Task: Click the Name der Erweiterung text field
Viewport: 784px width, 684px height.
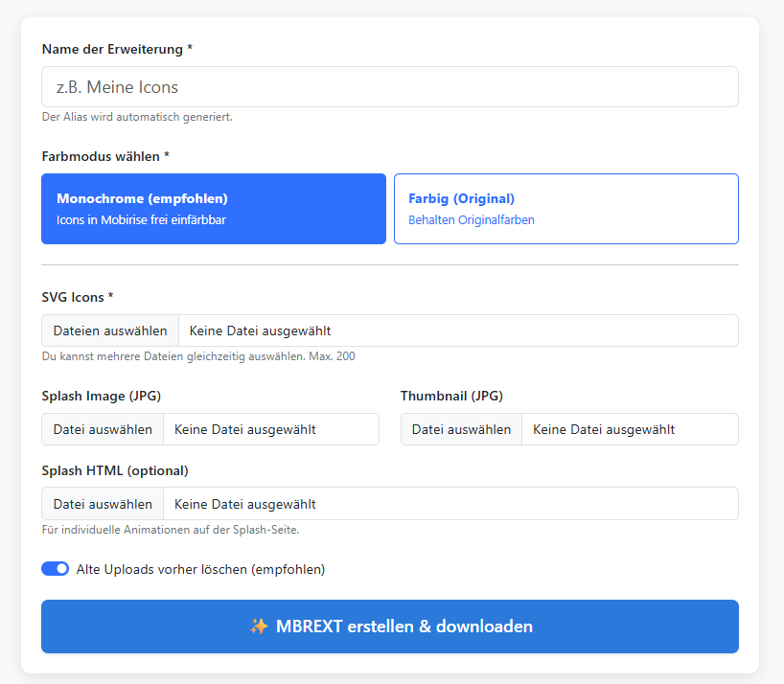Action: pyautogui.click(x=389, y=87)
